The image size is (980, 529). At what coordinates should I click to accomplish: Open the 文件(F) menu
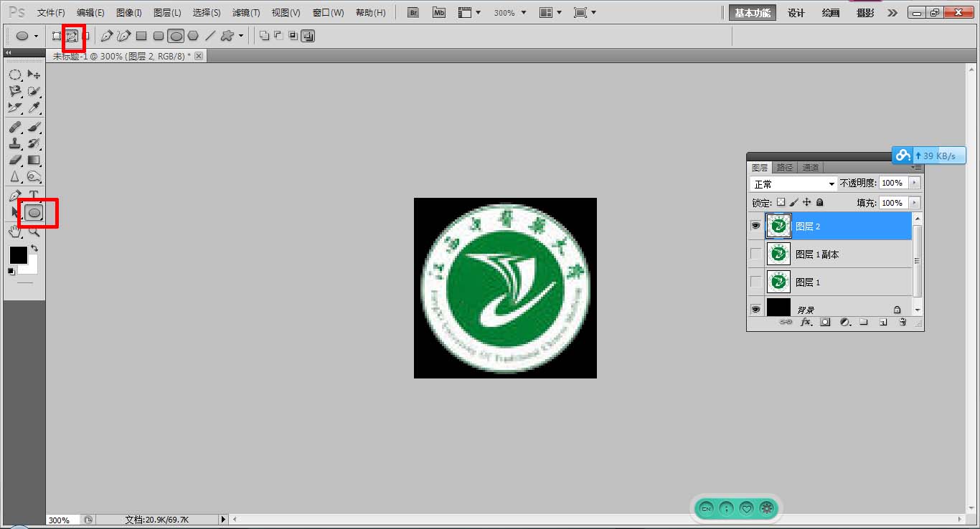[51, 13]
